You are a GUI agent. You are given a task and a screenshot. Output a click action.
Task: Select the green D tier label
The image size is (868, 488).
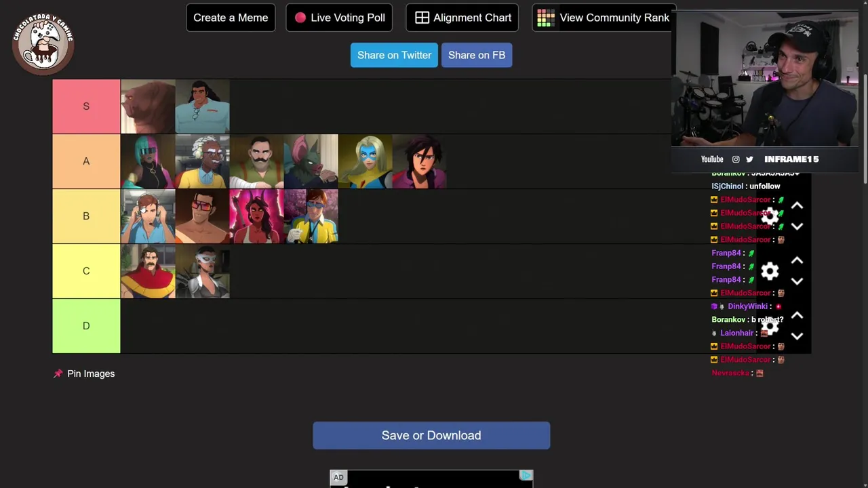pos(86,326)
